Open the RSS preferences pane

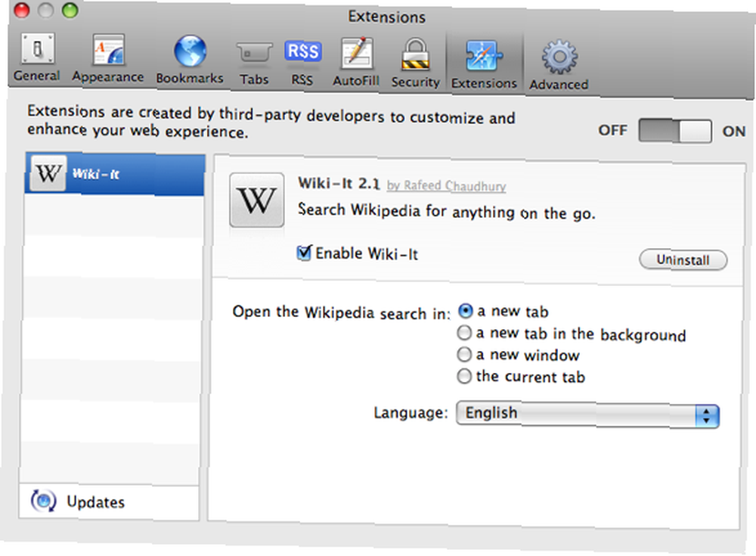pos(302,63)
